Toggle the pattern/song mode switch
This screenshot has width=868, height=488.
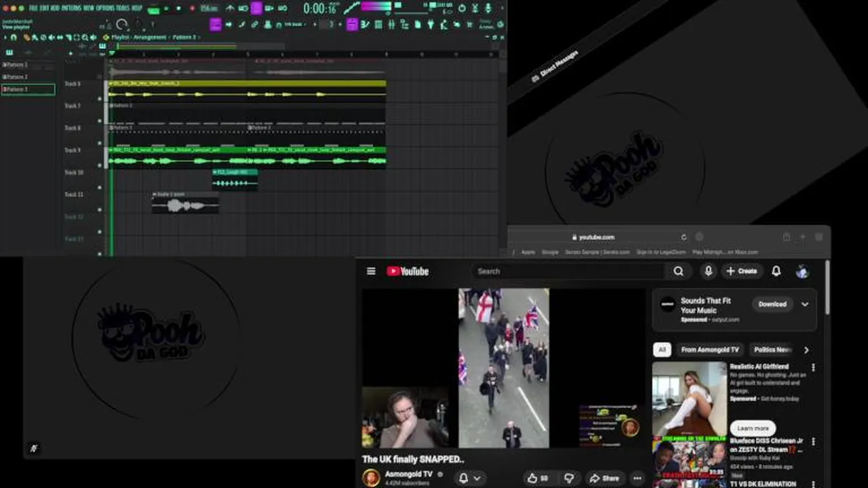click(154, 9)
